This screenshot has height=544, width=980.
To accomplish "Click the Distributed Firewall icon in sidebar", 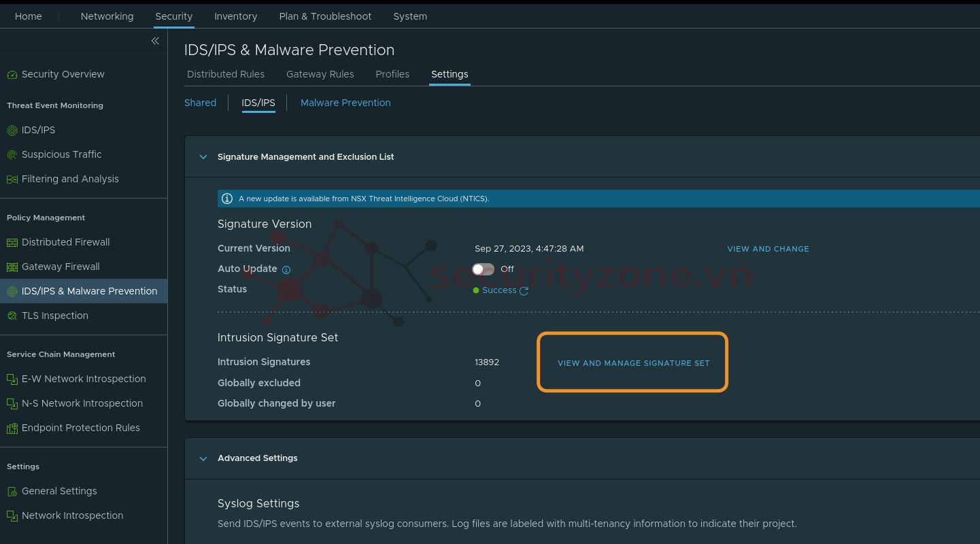I will [12, 243].
